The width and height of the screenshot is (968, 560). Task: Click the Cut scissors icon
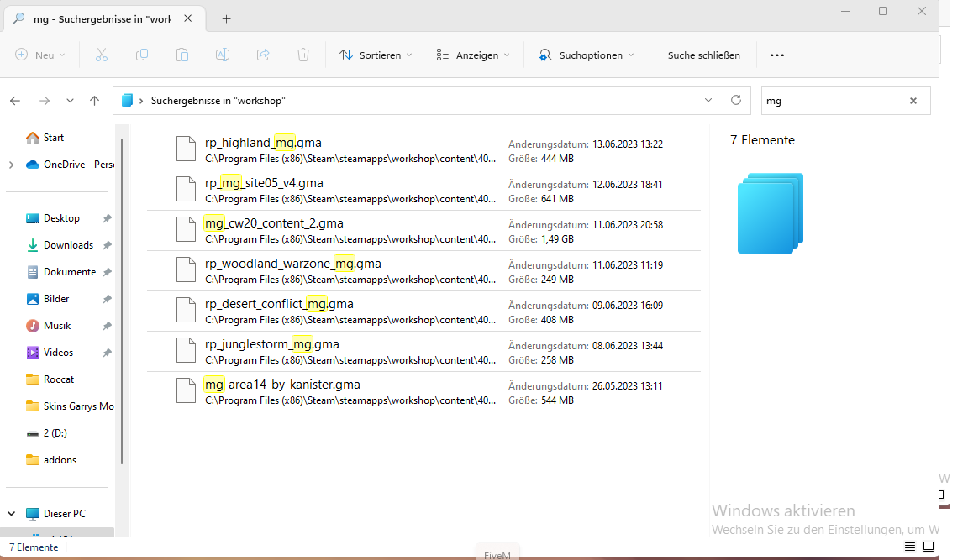(101, 55)
